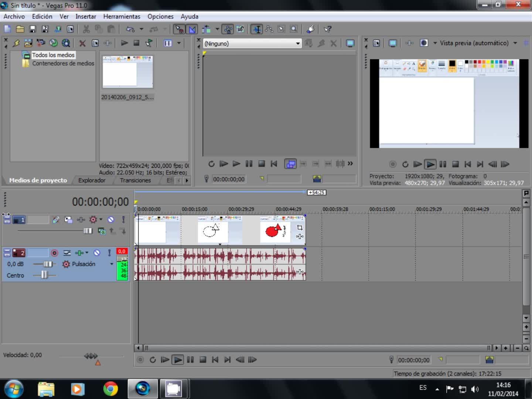Select the Todos los medios folder
The width and height of the screenshot is (532, 399).
53,55
